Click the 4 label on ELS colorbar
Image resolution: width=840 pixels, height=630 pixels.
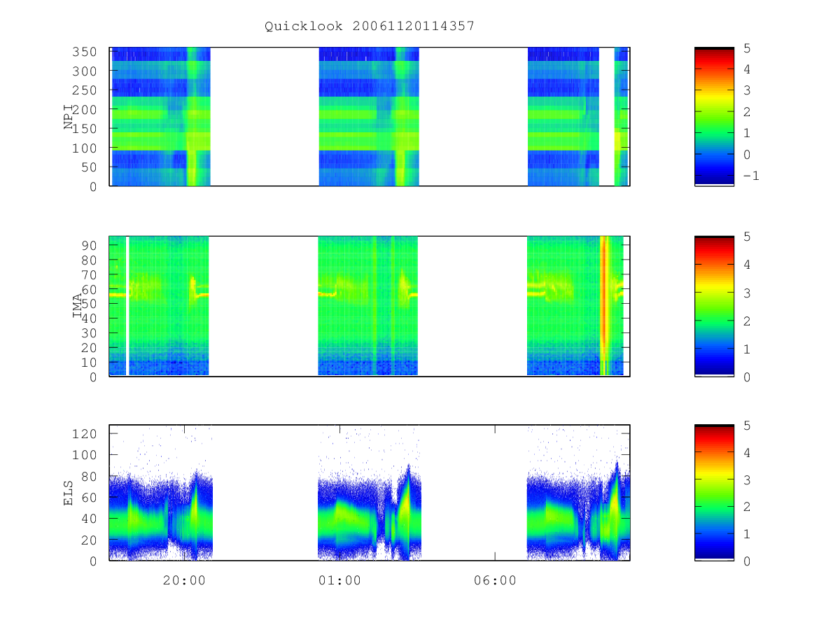747,452
